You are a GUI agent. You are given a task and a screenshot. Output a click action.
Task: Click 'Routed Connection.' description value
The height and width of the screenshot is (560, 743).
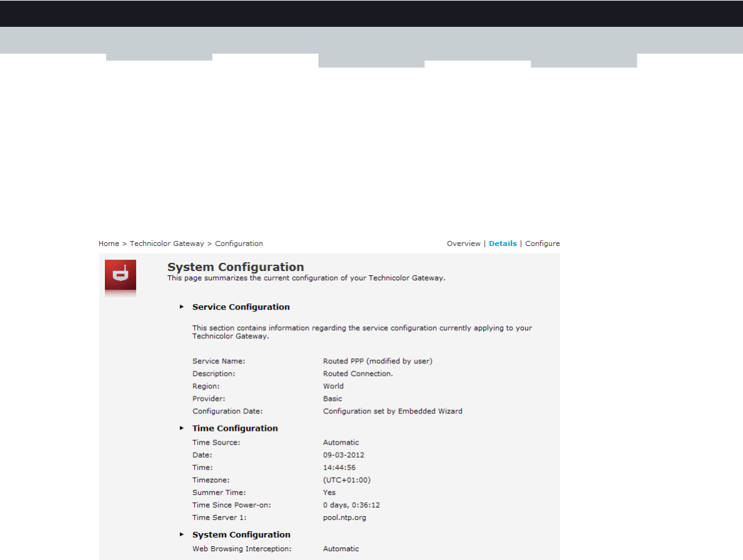(x=358, y=373)
